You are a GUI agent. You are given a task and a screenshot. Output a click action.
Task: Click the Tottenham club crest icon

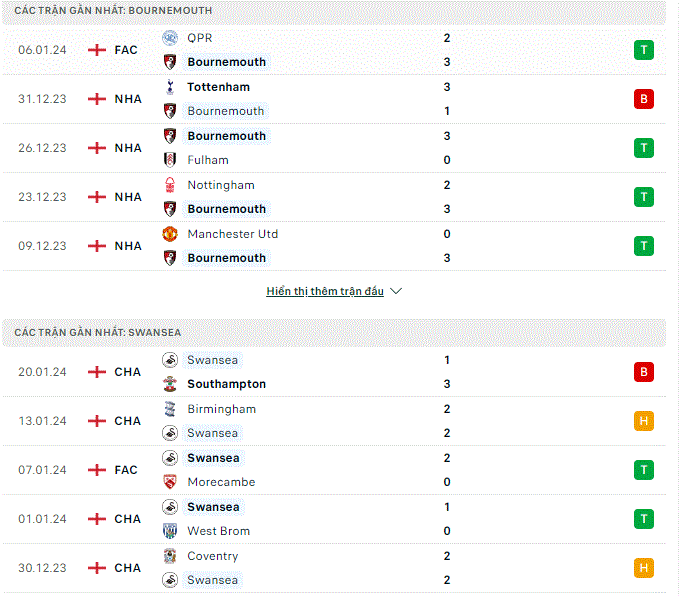[170, 87]
